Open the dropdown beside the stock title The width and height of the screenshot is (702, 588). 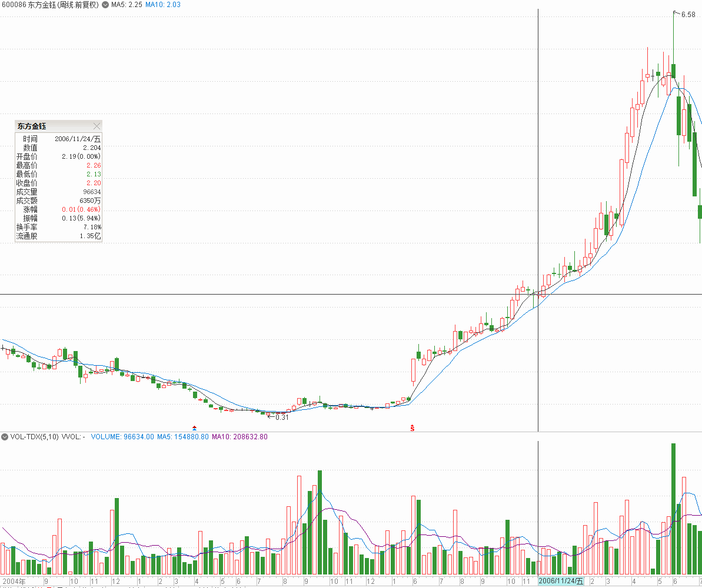point(105,5)
